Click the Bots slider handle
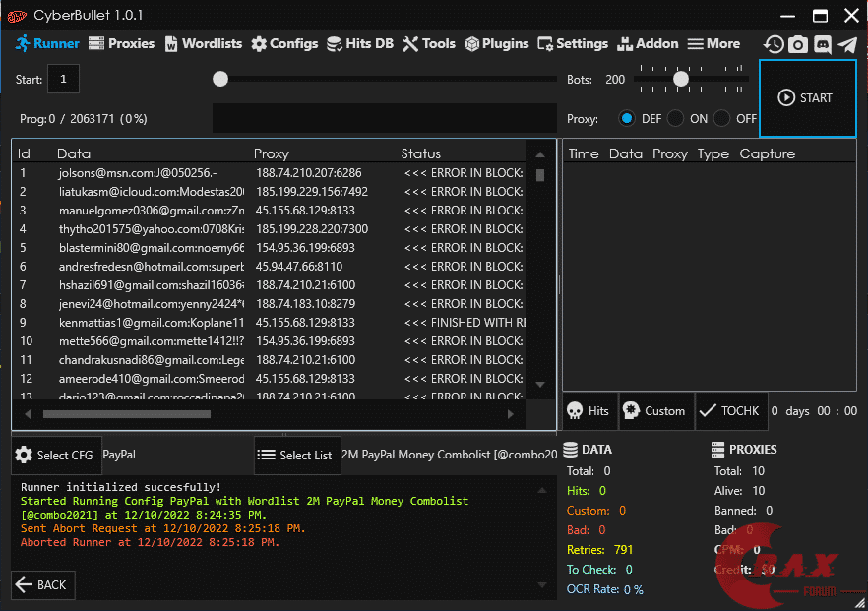 (680, 79)
